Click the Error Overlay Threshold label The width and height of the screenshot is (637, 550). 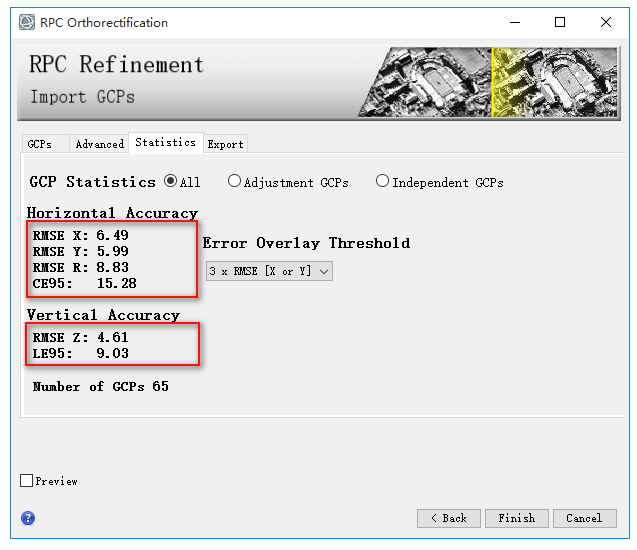pyautogui.click(x=306, y=243)
